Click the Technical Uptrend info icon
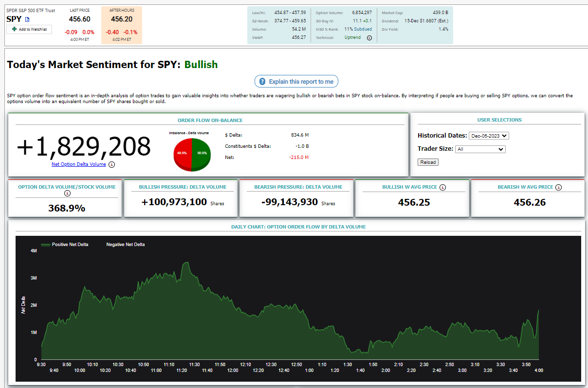Viewport: 588px width, 388px height. coord(369,37)
